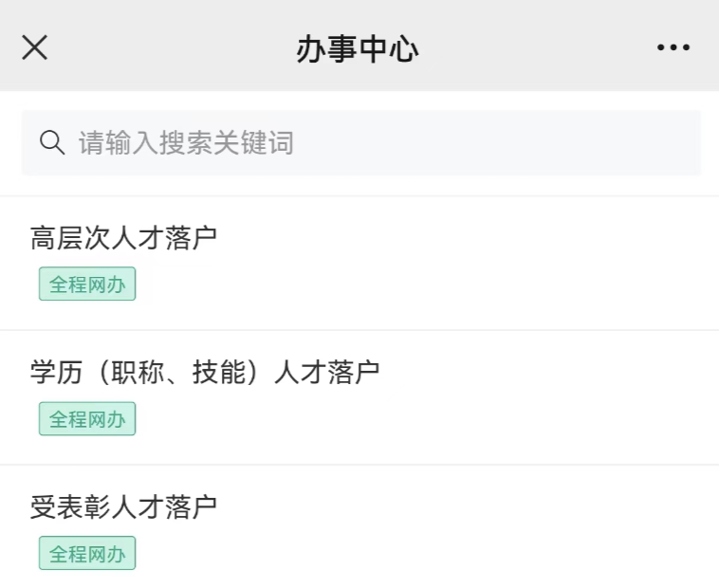Screen dimensions: 719x588
Task: Click 全程网办 tag under 学历（职称、技能）人才落户
Action: [87, 419]
